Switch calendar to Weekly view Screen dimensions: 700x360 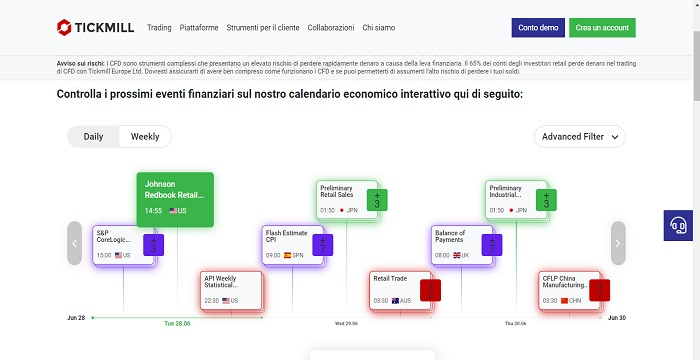(145, 137)
